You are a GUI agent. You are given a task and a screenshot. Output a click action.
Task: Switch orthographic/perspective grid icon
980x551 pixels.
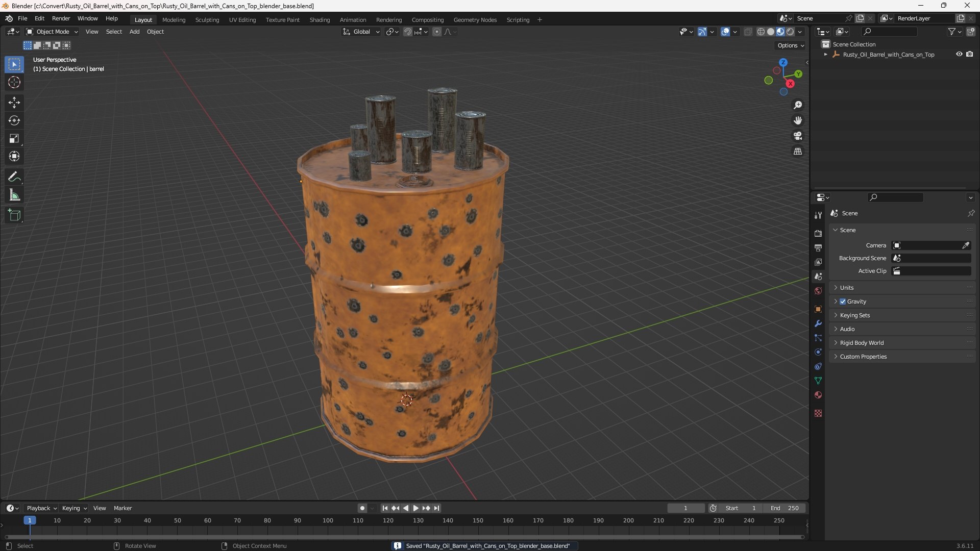coord(798,152)
